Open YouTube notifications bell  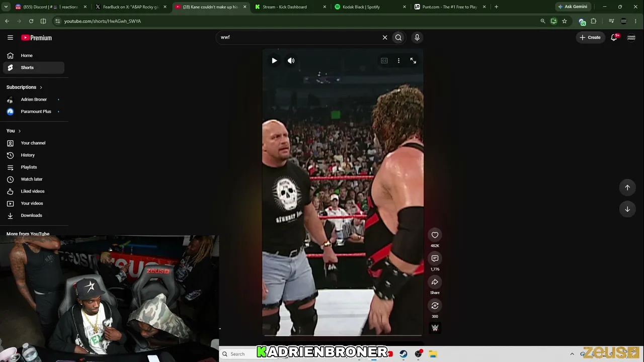point(614,37)
